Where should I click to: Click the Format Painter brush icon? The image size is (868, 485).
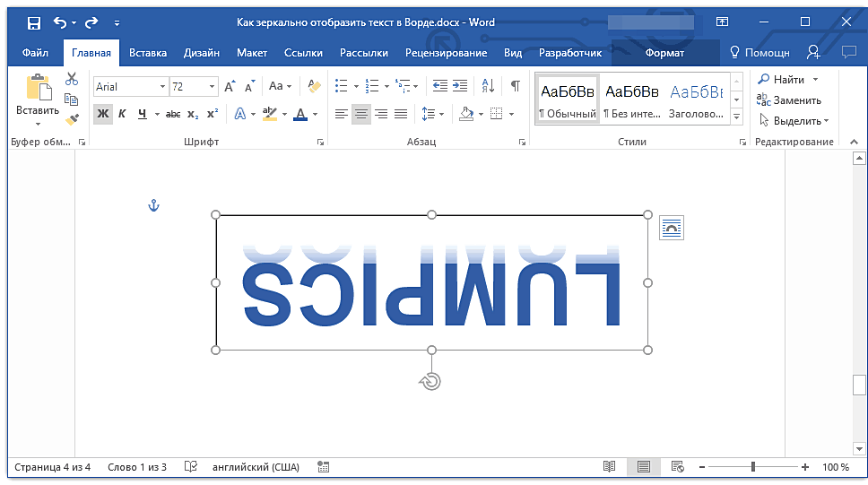pyautogui.click(x=73, y=119)
